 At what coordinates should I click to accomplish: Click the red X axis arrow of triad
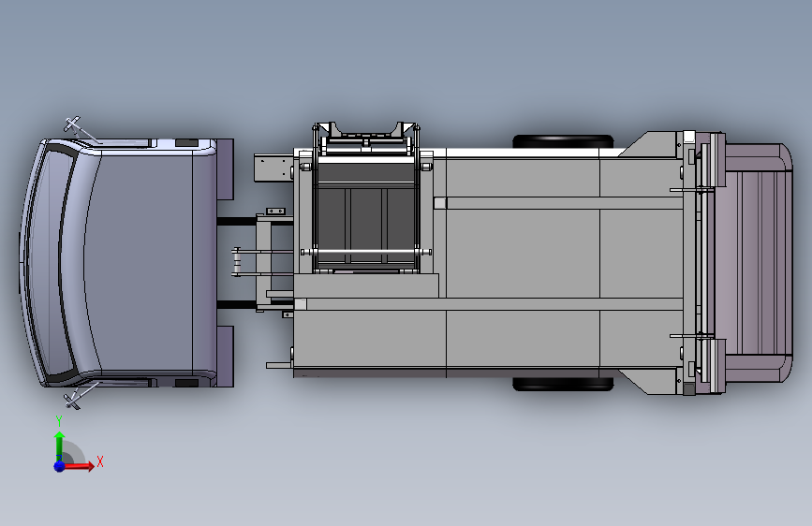[79, 466]
